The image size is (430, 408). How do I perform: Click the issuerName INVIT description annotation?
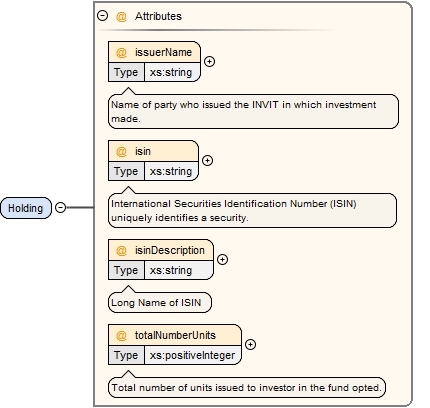pos(253,112)
